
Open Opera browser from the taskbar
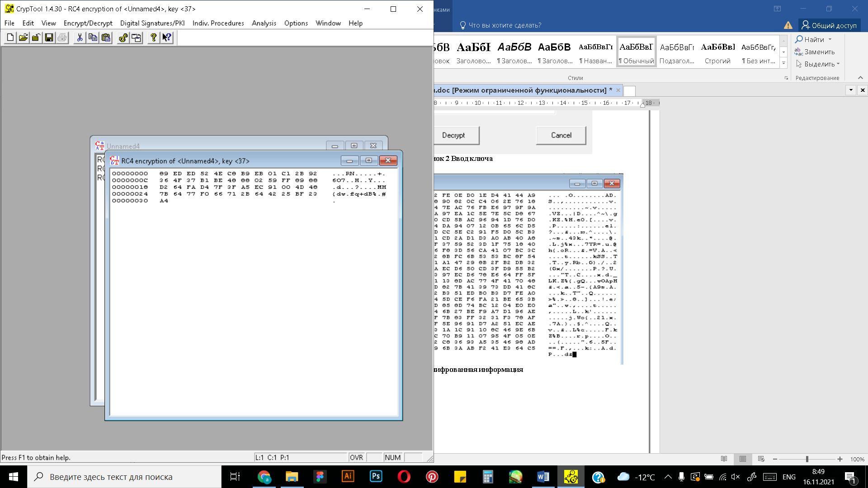pyautogui.click(x=404, y=477)
